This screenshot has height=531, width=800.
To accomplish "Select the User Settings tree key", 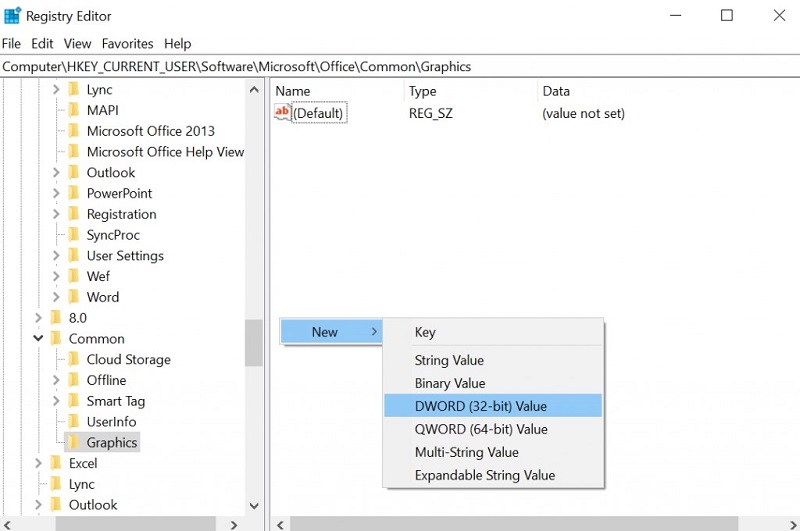I will (125, 255).
